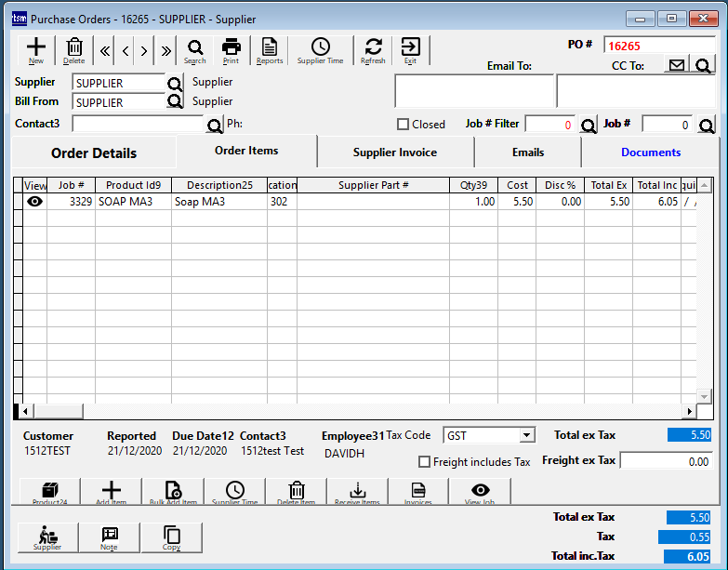Screen dimensions: 728x570
Task: Click the Note button
Action: coord(110,537)
